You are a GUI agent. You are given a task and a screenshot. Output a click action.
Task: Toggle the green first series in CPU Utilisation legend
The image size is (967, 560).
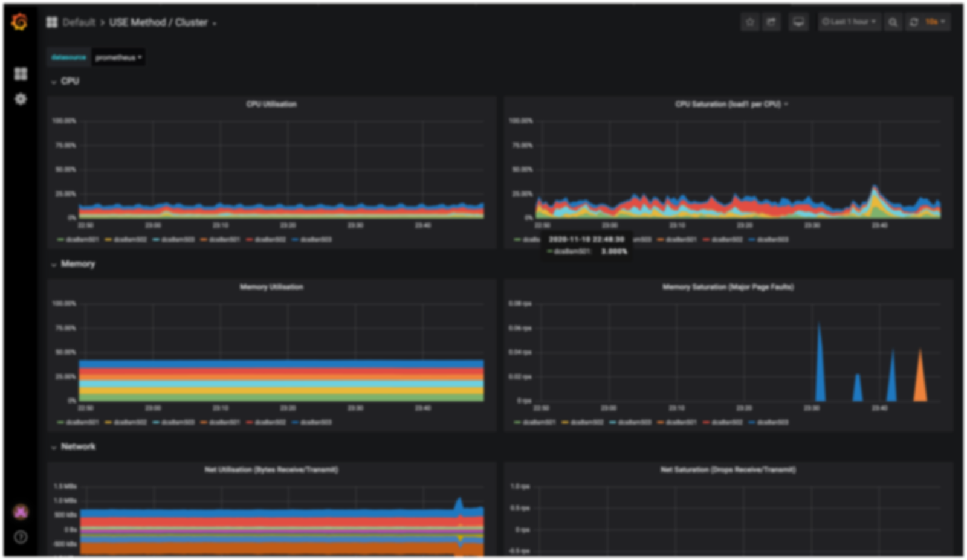tap(78, 240)
